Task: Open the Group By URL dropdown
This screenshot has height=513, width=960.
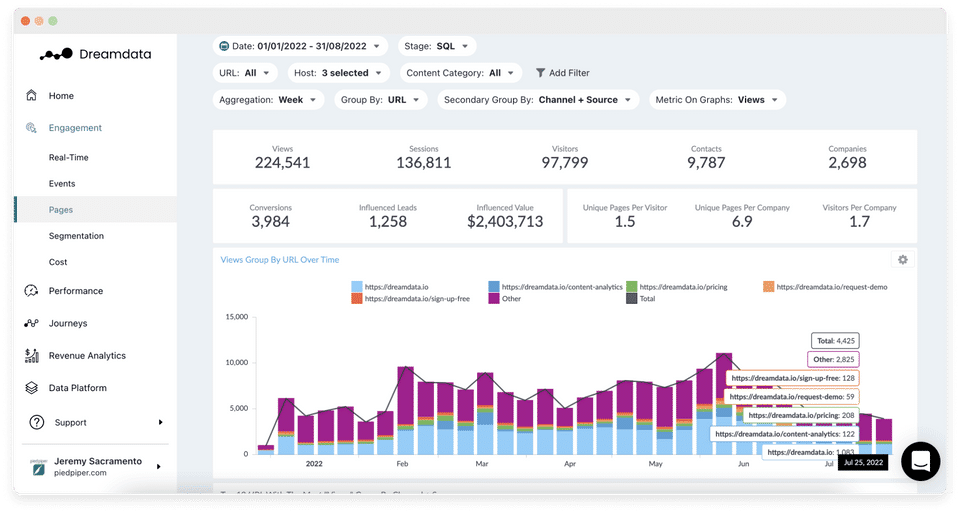Action: 380,100
